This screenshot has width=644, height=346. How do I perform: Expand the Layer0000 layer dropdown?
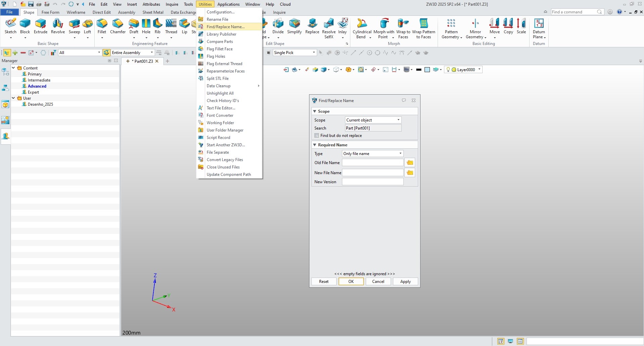pyautogui.click(x=479, y=69)
